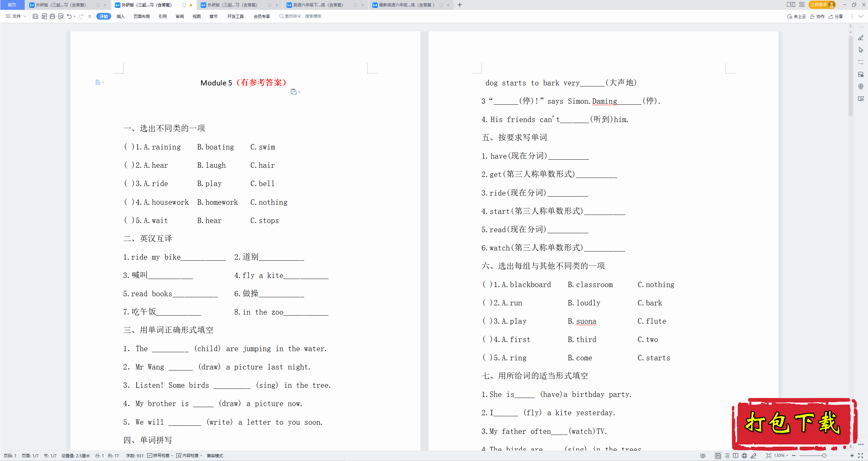Click the 兼容模式 compatibility mode label
868x461 pixels.
[x=215, y=456]
